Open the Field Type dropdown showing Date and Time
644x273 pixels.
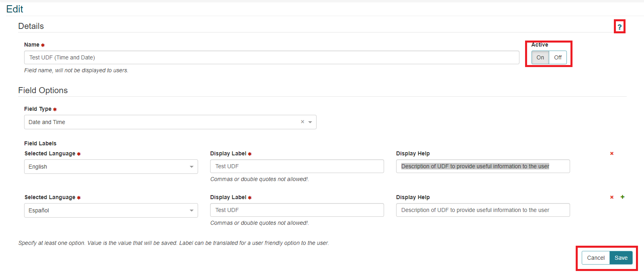(161, 122)
